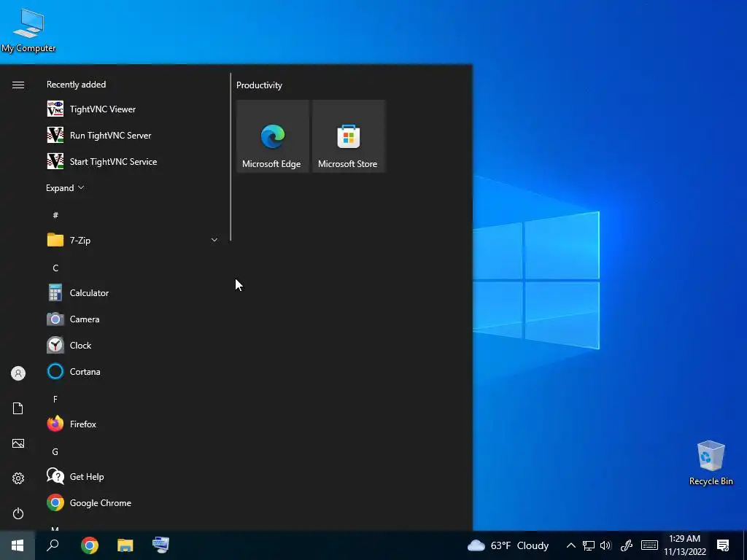Open network status tray icon

pos(589,545)
